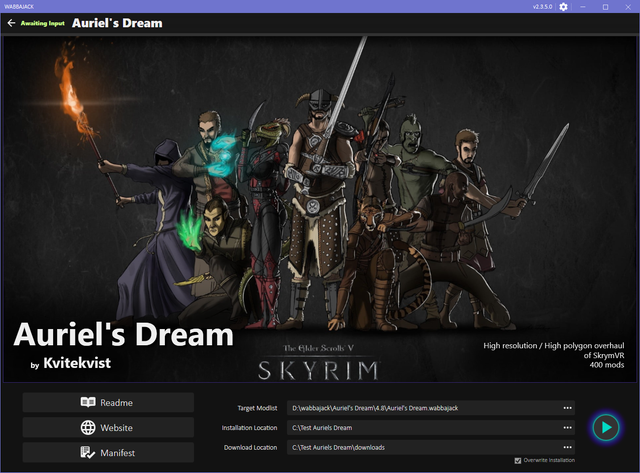This screenshot has width=640, height=473.
Task: Browse for Target Modlist file
Action: pyautogui.click(x=567, y=408)
